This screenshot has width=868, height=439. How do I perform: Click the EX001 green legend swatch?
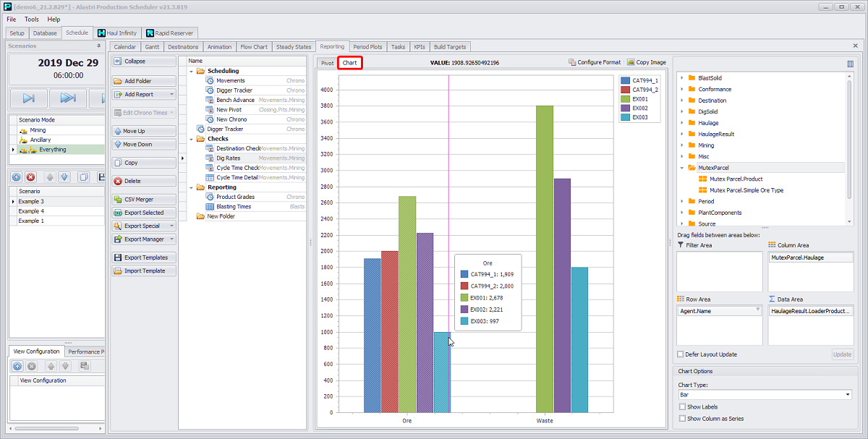coord(626,99)
